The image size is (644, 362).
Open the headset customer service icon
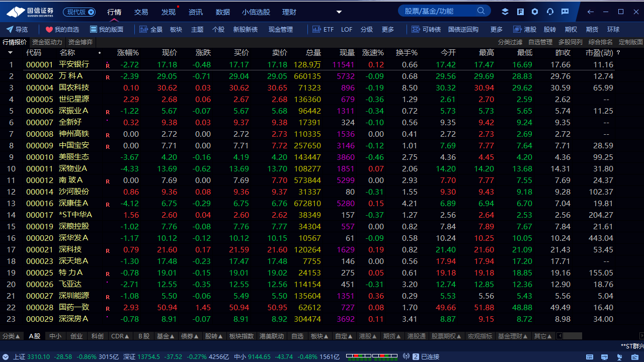tap(550, 12)
